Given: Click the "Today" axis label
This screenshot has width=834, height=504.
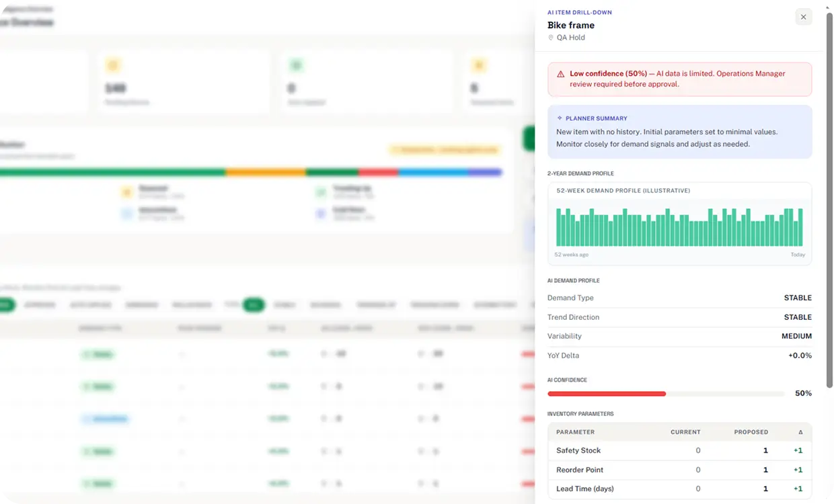Looking at the screenshot, I should coord(798,255).
